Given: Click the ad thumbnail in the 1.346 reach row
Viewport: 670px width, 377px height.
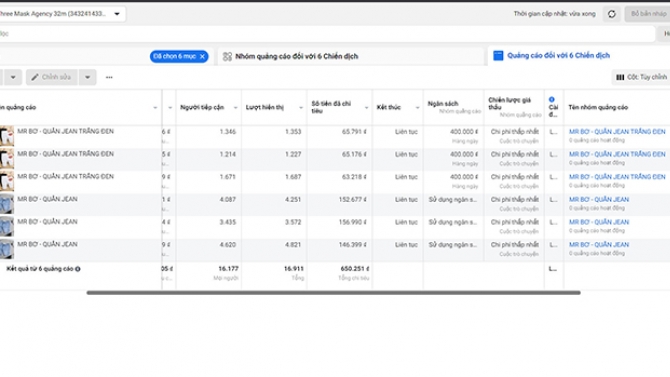Looking at the screenshot, I should pyautogui.click(x=7, y=136).
